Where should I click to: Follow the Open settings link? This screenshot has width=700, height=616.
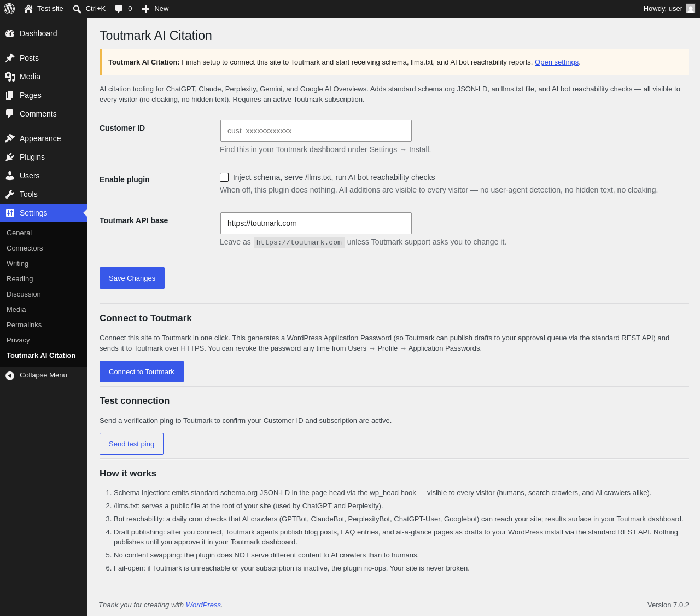tap(557, 62)
